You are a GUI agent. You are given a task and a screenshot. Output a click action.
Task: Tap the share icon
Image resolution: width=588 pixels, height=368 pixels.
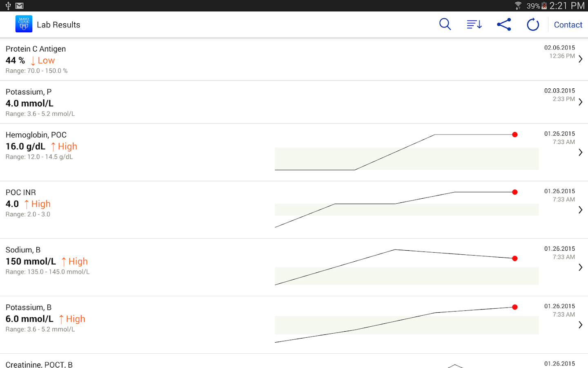click(504, 25)
